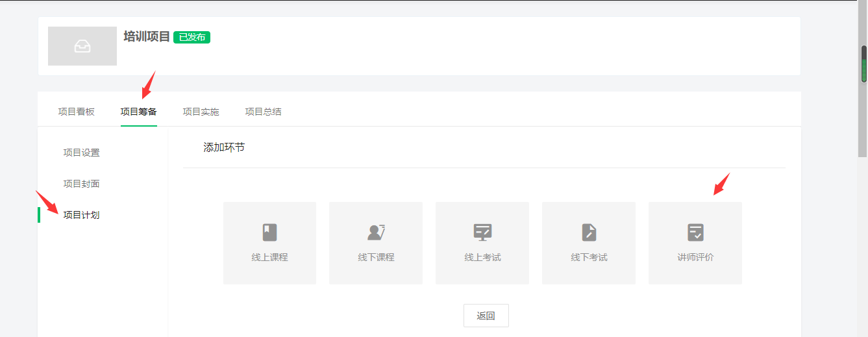Select 项目计划 in the sidebar
The width and height of the screenshot is (868, 337).
coord(81,215)
